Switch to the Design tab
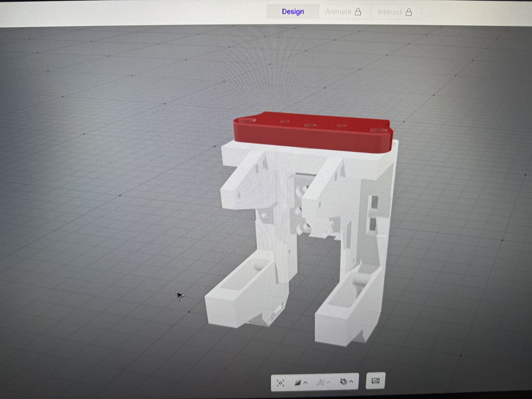 [293, 12]
